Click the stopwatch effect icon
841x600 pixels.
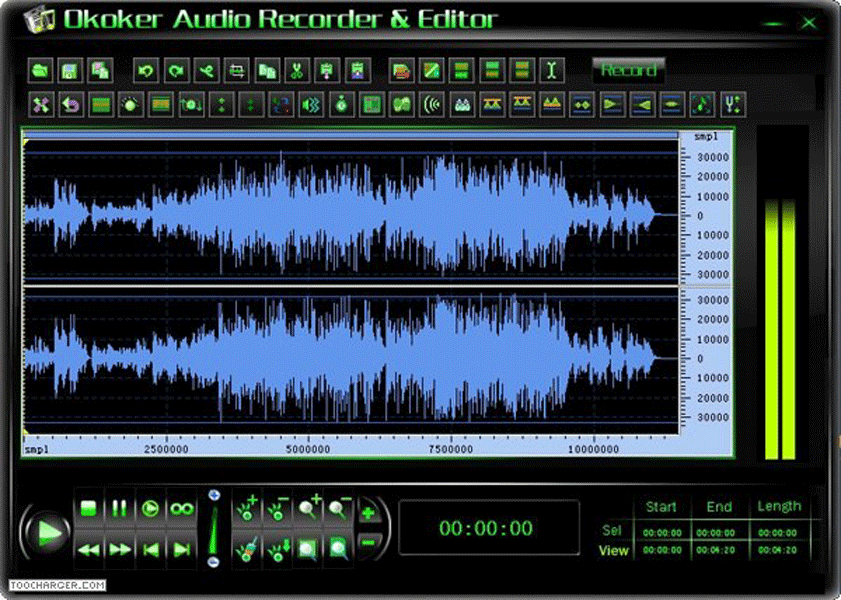[x=342, y=105]
